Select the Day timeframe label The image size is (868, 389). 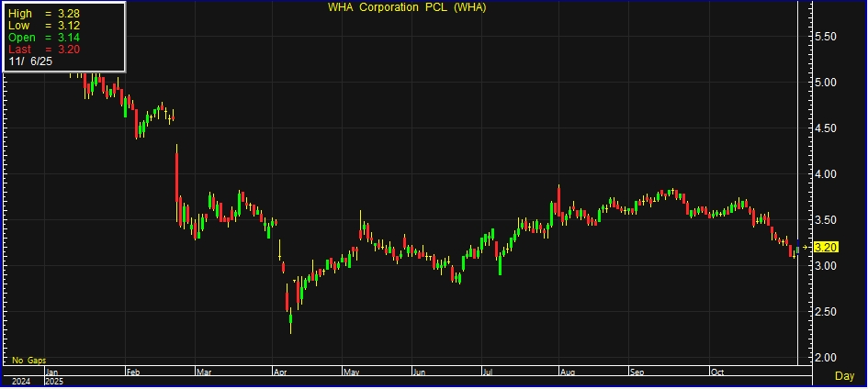tap(844, 376)
